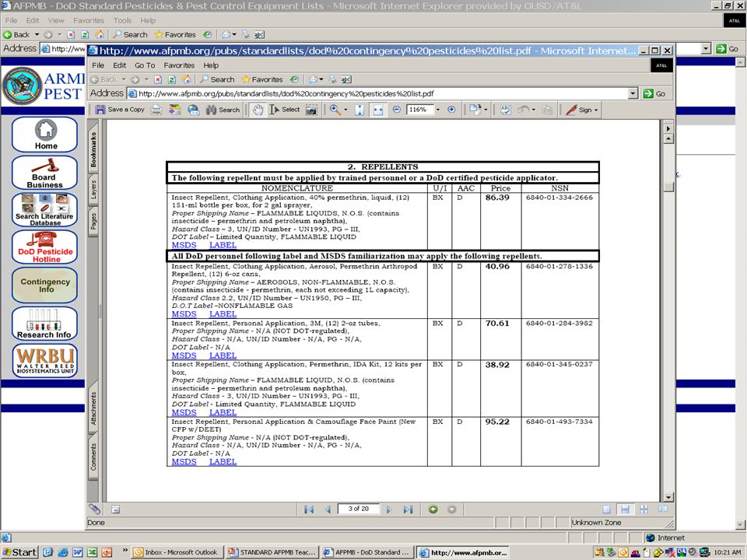Open MSDS link for Camouflage Face Paint repellent
This screenshot has width=747, height=560.
pyautogui.click(x=184, y=461)
